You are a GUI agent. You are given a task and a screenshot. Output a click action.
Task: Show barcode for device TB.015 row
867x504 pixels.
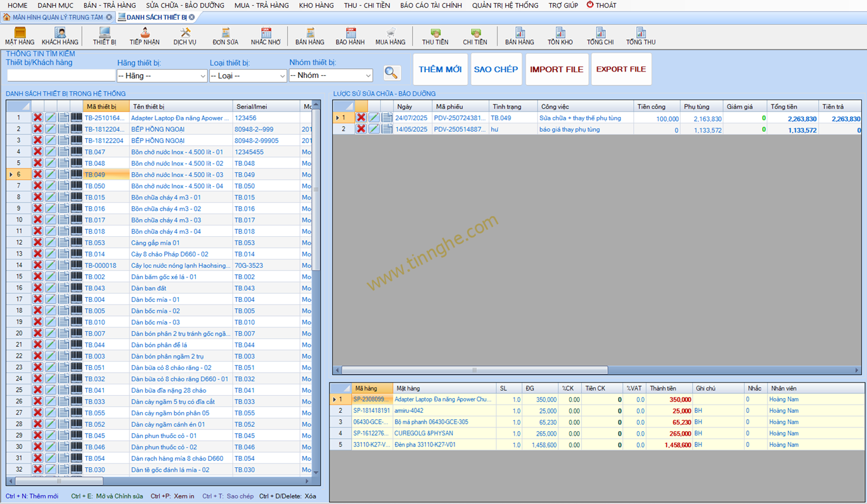[76, 198]
